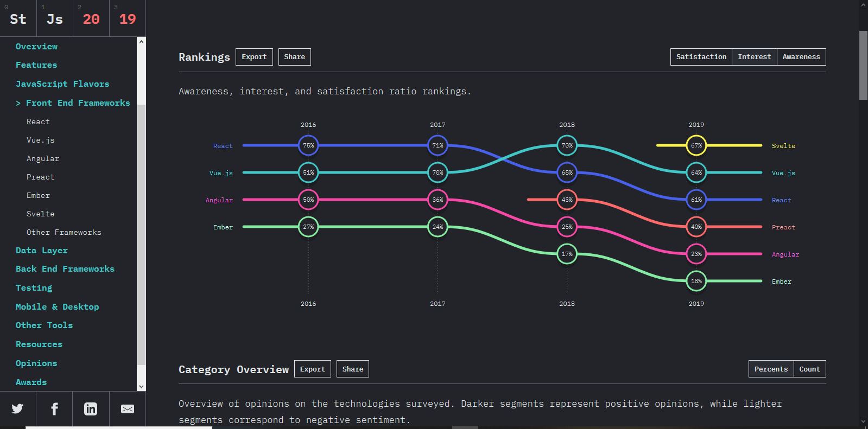The height and width of the screenshot is (429, 868).
Task: Open the Data Layer section
Action: pyautogui.click(x=42, y=251)
